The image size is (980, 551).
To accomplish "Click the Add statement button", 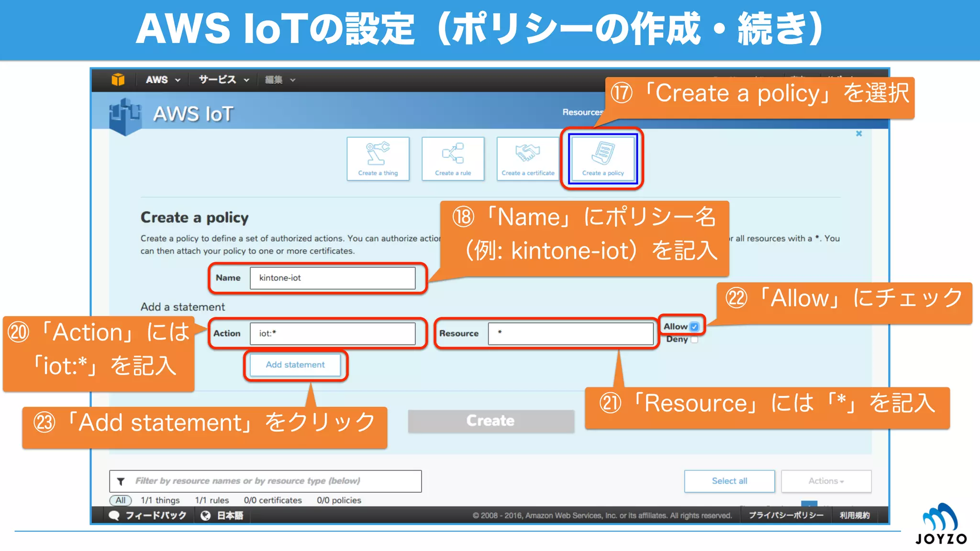I will [x=295, y=365].
